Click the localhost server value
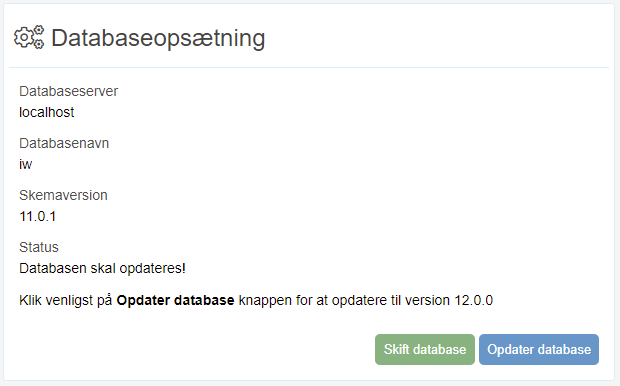Screen dimensions: 620x386 click(47, 112)
